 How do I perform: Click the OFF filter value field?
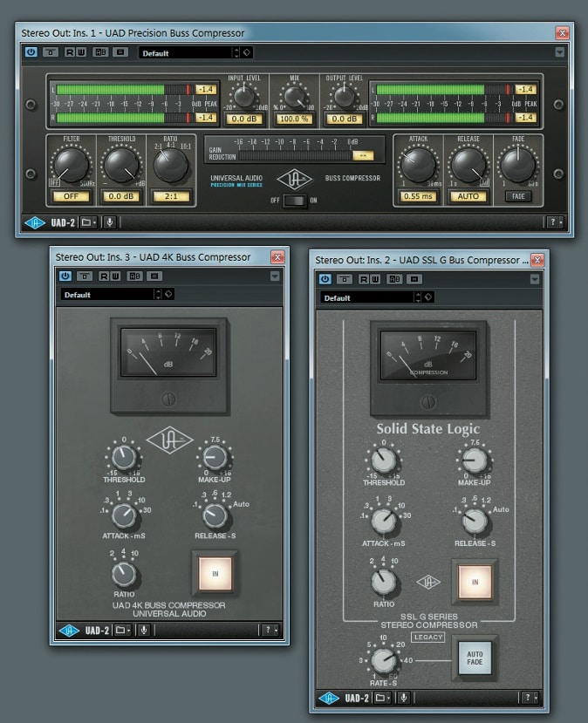[71, 196]
